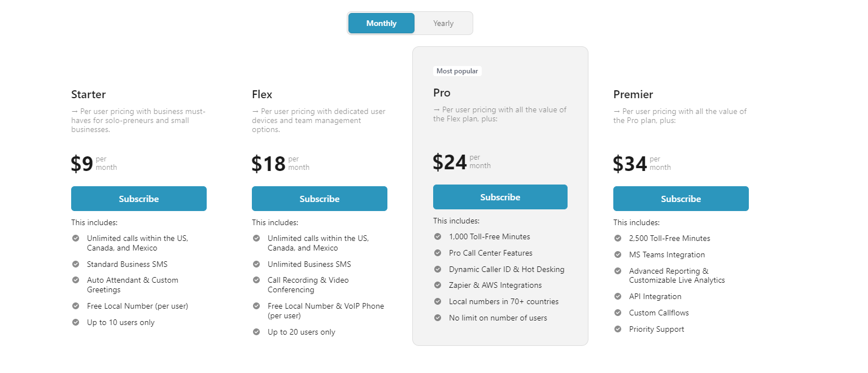The image size is (868, 373).
Task: Click the check icon next to Zapier & AWS Integrations
Action: pyautogui.click(x=438, y=286)
